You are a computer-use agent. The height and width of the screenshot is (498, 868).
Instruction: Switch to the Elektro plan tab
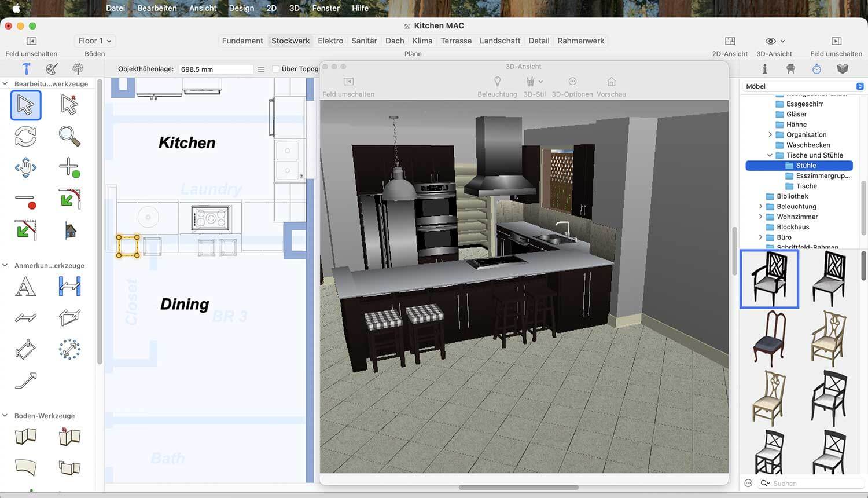coord(330,41)
